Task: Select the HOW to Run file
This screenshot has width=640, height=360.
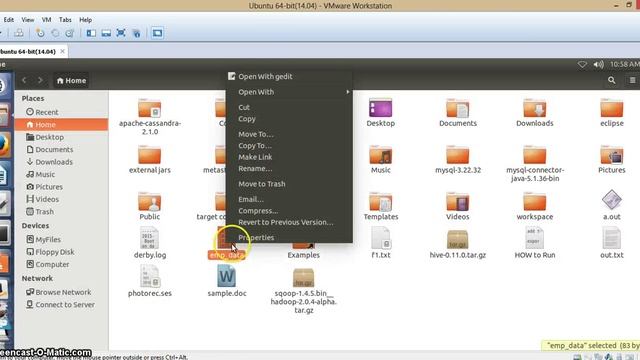Action: coord(535,238)
